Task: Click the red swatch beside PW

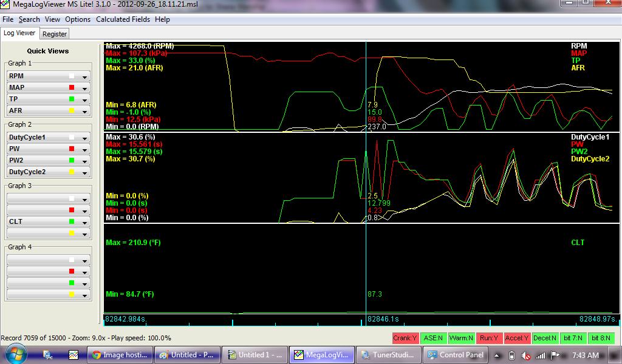Action: 72,149
